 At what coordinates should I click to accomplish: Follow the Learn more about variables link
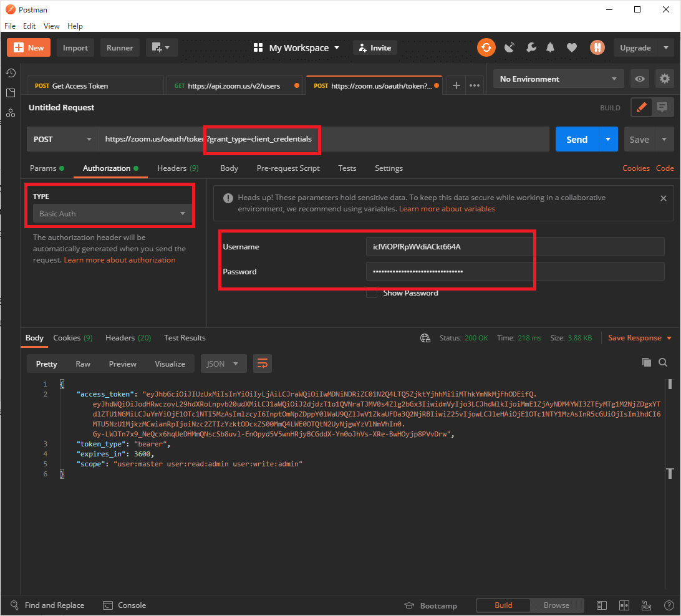(447, 209)
